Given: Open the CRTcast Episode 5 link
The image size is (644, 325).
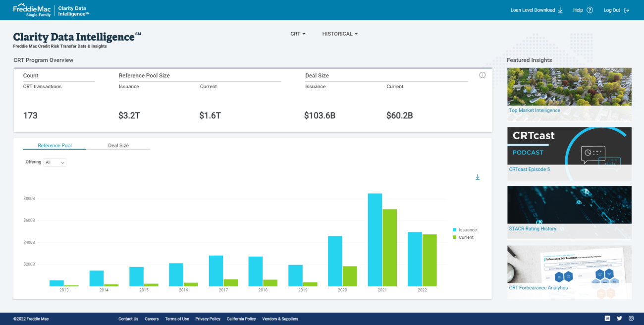Looking at the screenshot, I should coord(529,169).
